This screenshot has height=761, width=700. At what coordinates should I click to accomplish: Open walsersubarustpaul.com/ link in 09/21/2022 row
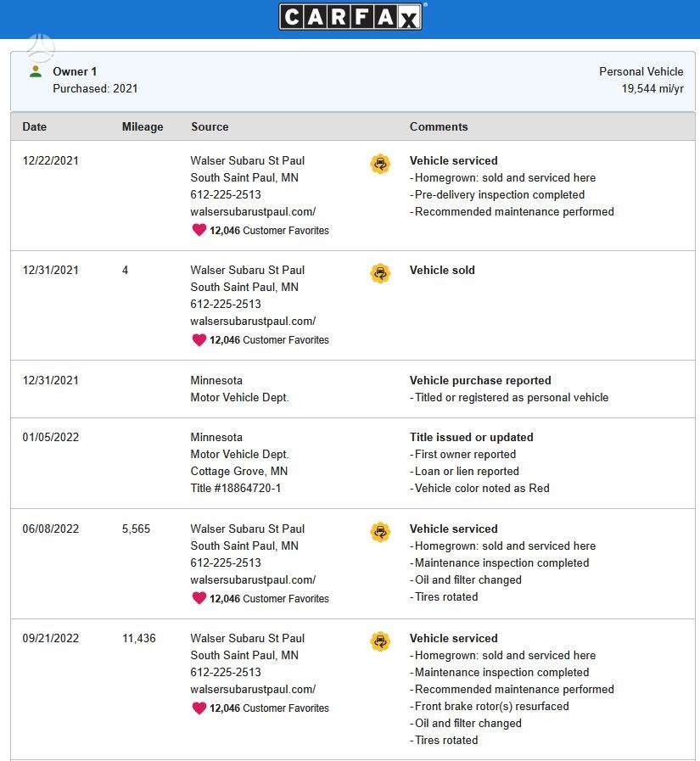tap(253, 689)
